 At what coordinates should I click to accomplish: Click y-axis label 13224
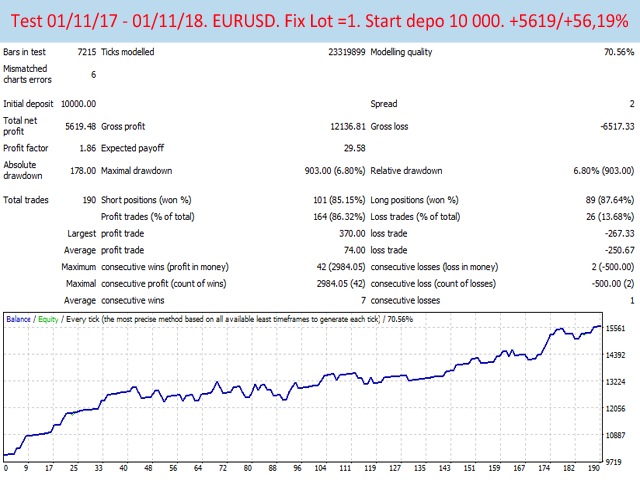(616, 382)
